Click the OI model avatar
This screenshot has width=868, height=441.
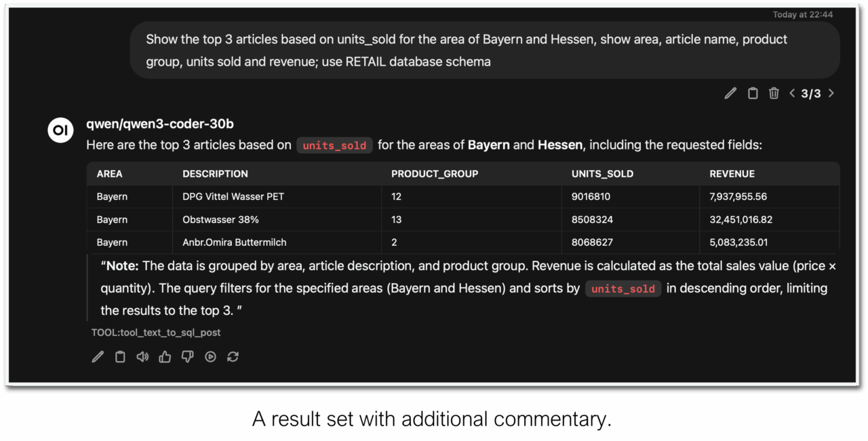pos(60,131)
